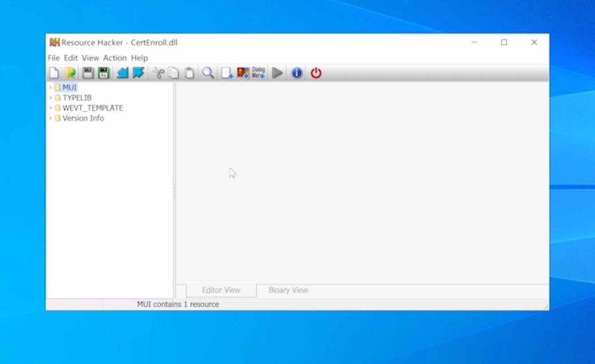Image resolution: width=595 pixels, height=364 pixels.
Task: Select the MUI folder in tree
Action: click(66, 88)
